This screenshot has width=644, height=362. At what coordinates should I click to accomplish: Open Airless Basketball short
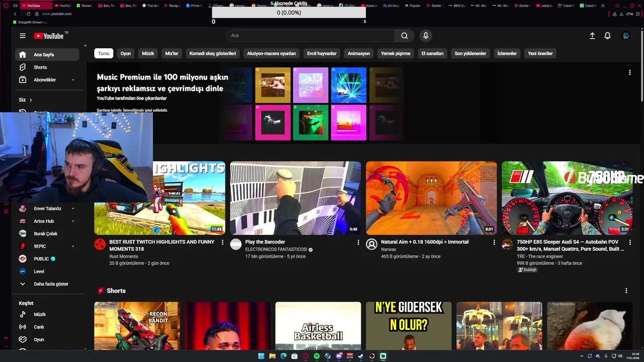[x=318, y=326]
